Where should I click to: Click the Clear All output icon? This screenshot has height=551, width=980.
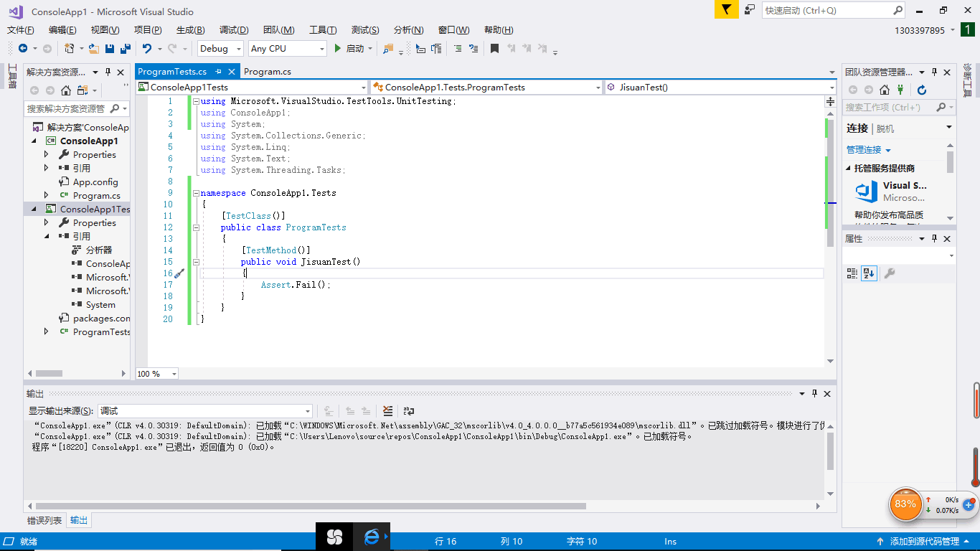pyautogui.click(x=388, y=411)
